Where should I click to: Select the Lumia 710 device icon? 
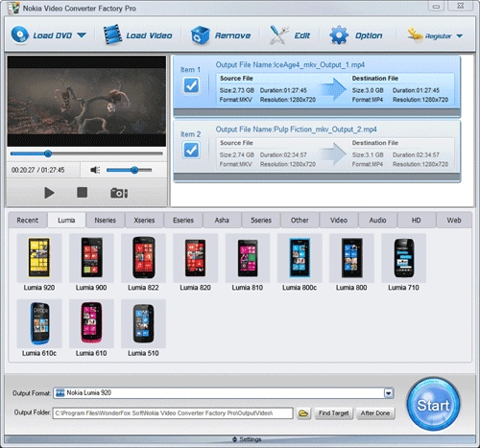[x=404, y=258]
